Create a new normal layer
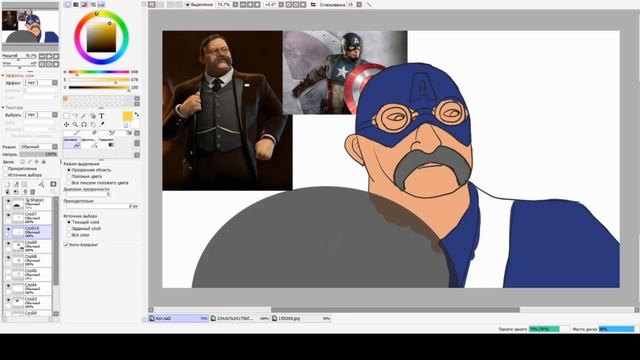 coord(7,184)
